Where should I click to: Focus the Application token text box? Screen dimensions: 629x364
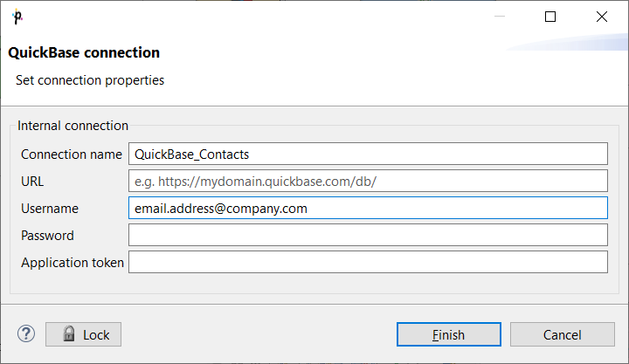(x=368, y=262)
